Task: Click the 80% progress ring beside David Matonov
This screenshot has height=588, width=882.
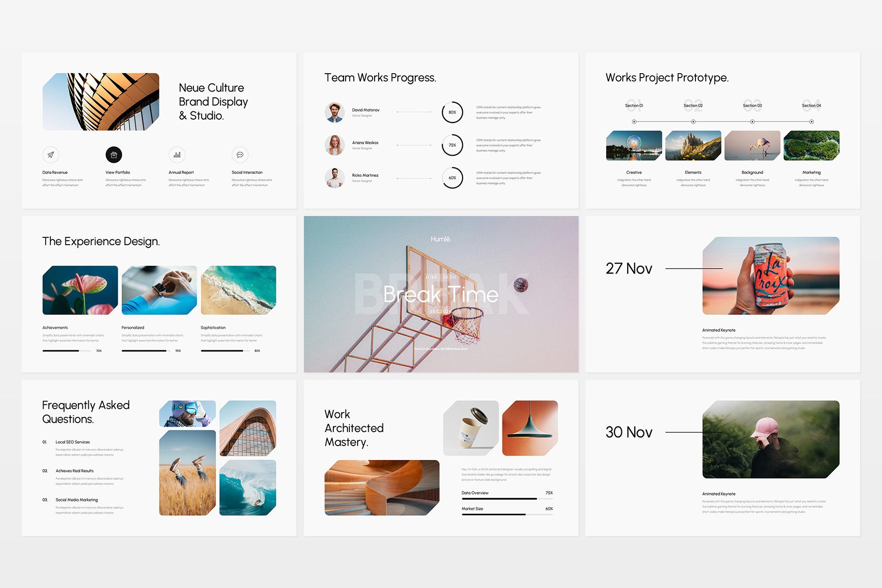Action: (452, 112)
